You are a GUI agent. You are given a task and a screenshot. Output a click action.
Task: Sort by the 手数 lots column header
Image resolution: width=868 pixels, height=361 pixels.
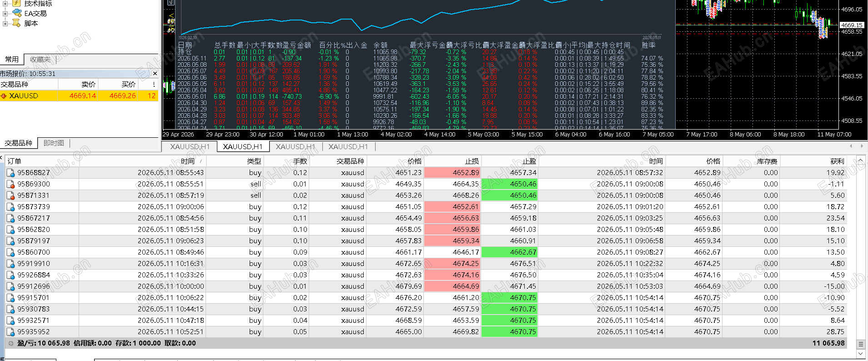pyautogui.click(x=292, y=161)
